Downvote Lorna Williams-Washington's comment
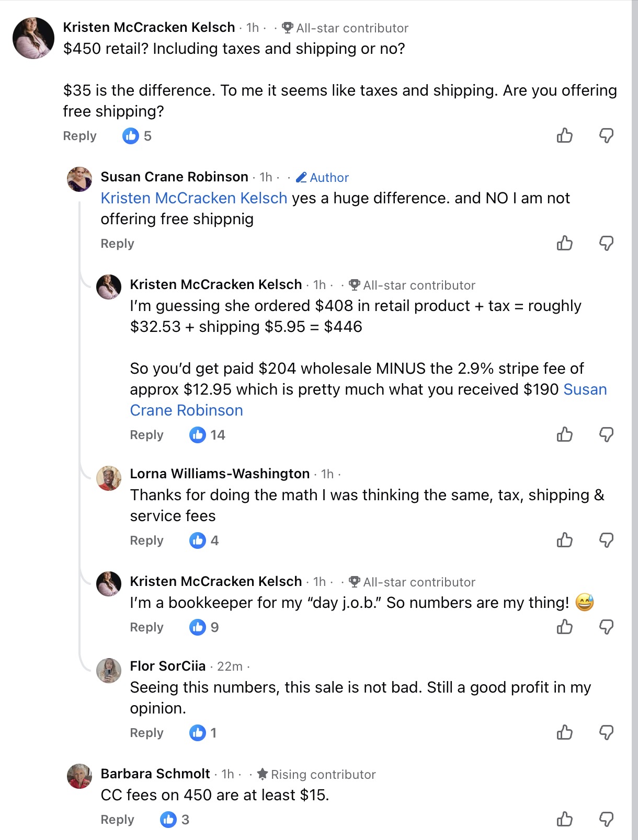 coord(606,540)
